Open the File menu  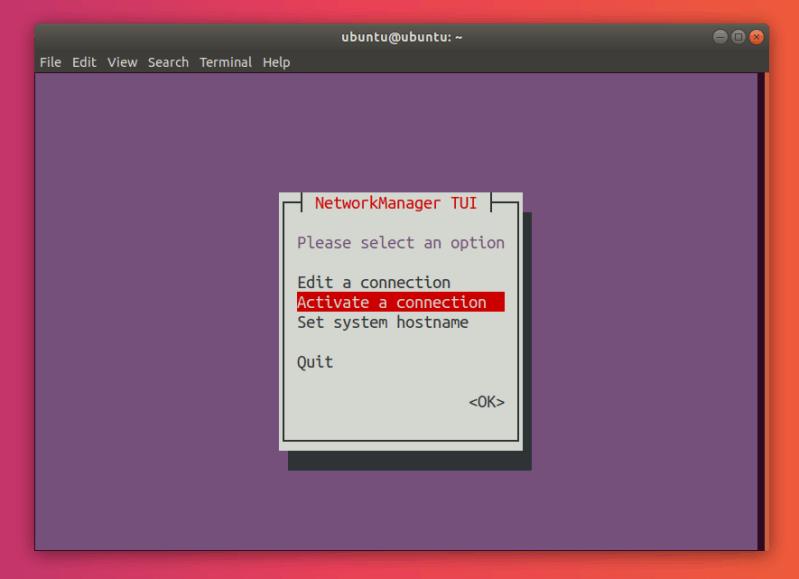pos(50,62)
